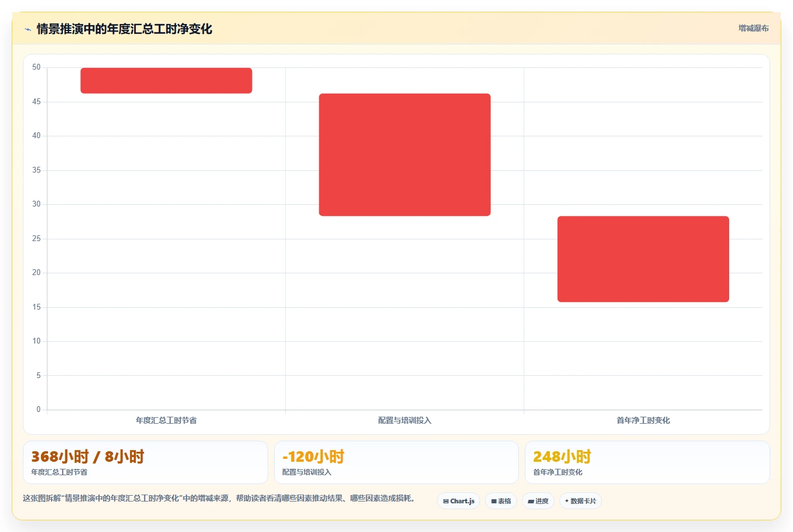The width and height of the screenshot is (793, 532).
Task: Click the x-axis label 年度汇总工时节省
Action: pos(166,420)
